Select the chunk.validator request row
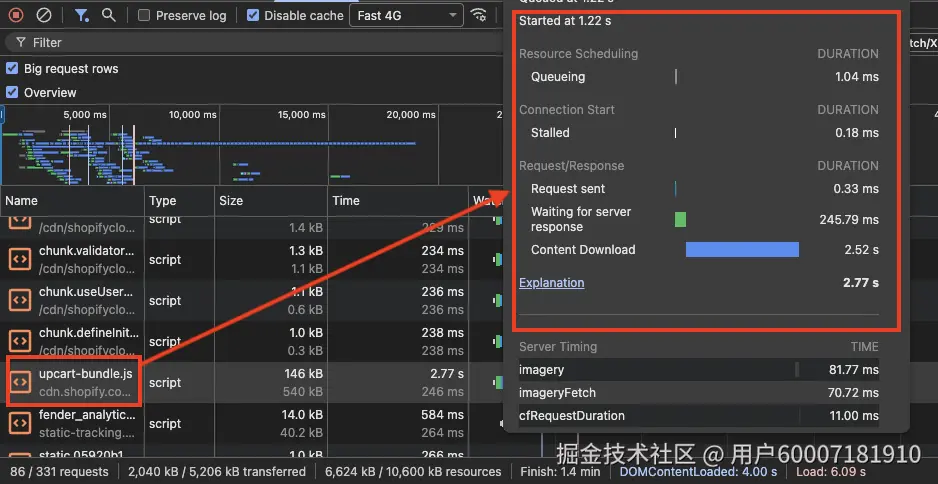 (x=251, y=260)
